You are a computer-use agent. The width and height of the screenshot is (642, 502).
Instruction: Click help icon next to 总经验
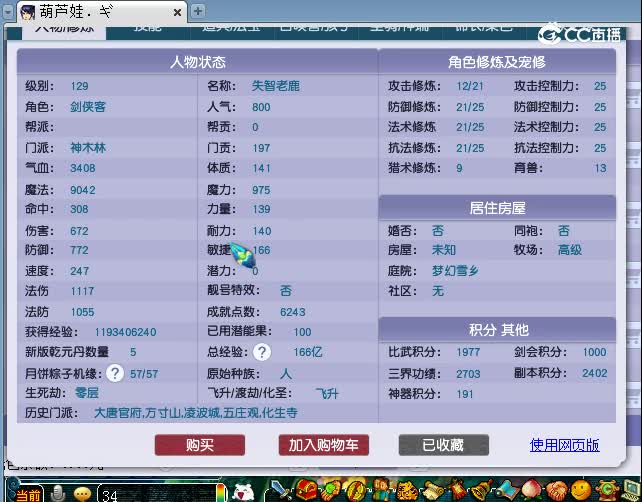[262, 352]
